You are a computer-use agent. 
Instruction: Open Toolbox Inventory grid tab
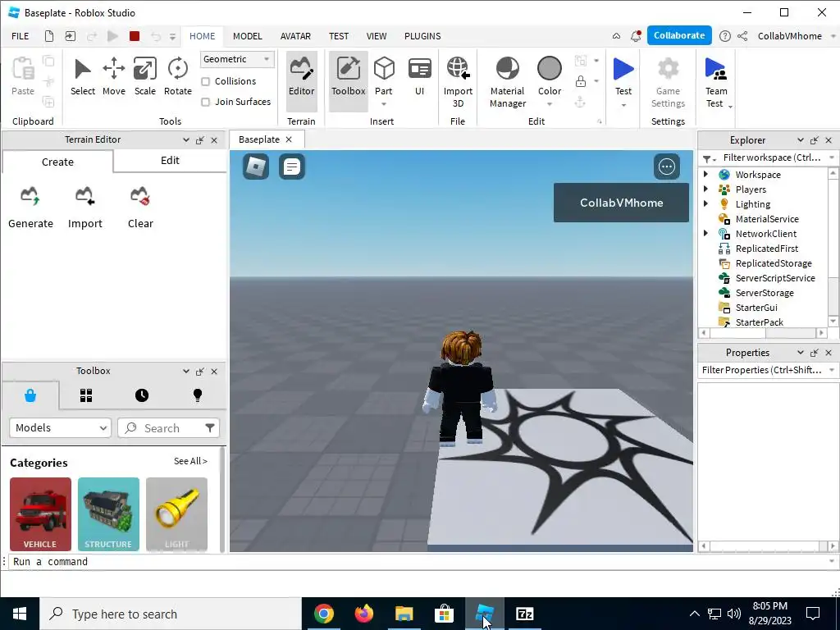[85, 395]
